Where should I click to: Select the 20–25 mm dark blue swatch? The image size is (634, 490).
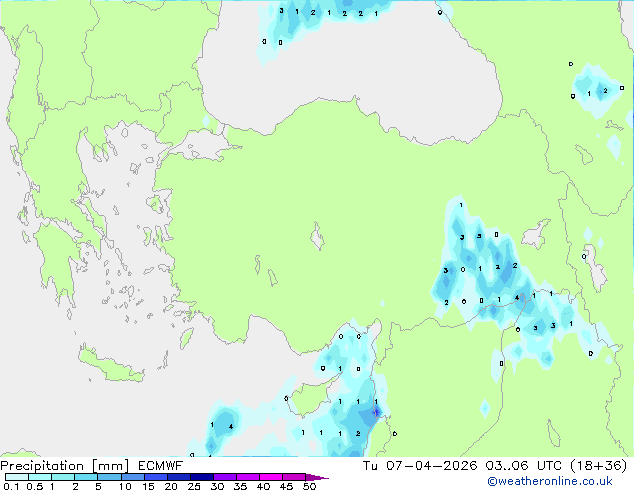179,477
